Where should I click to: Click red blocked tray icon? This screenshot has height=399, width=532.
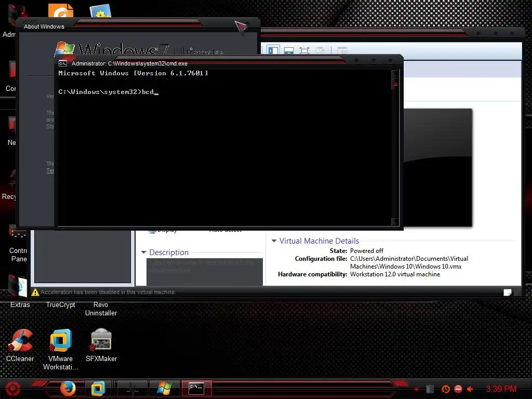coord(458,389)
